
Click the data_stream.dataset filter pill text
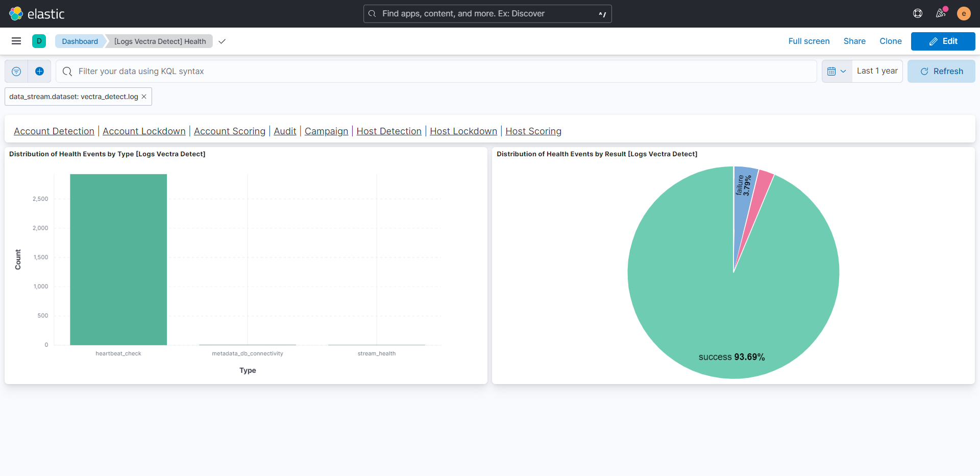(x=73, y=97)
